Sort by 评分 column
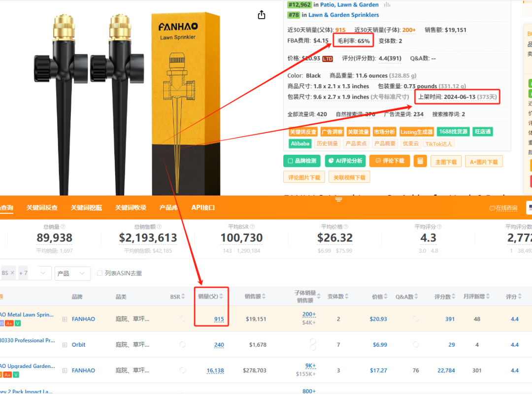This screenshot has width=532, height=399. point(520,297)
